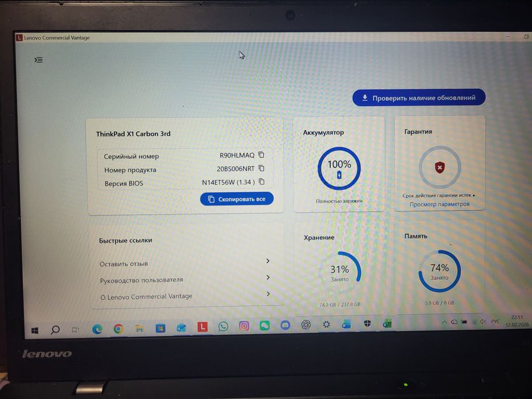Copy the BIOS version N14ET56W

pos(262,181)
